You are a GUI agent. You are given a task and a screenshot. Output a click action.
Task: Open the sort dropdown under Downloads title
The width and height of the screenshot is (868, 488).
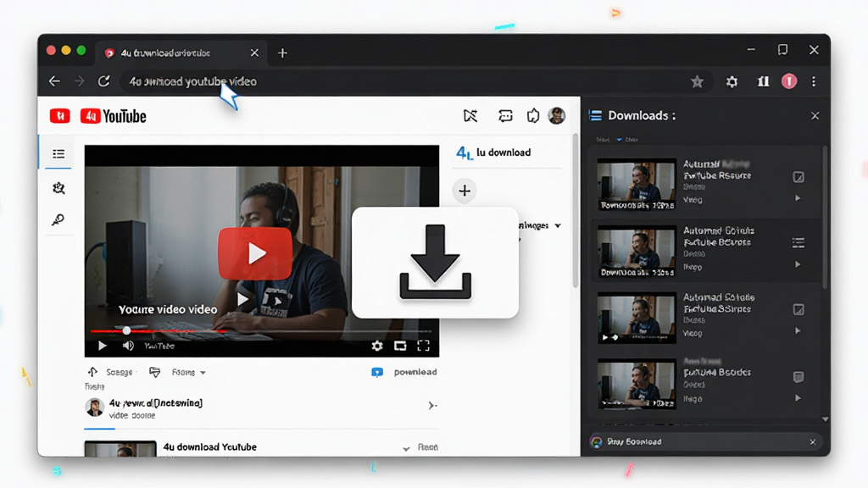coord(619,140)
